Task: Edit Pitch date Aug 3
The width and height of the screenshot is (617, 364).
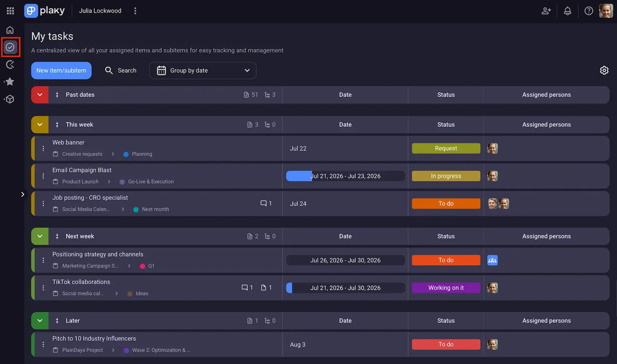Action: pyautogui.click(x=298, y=344)
